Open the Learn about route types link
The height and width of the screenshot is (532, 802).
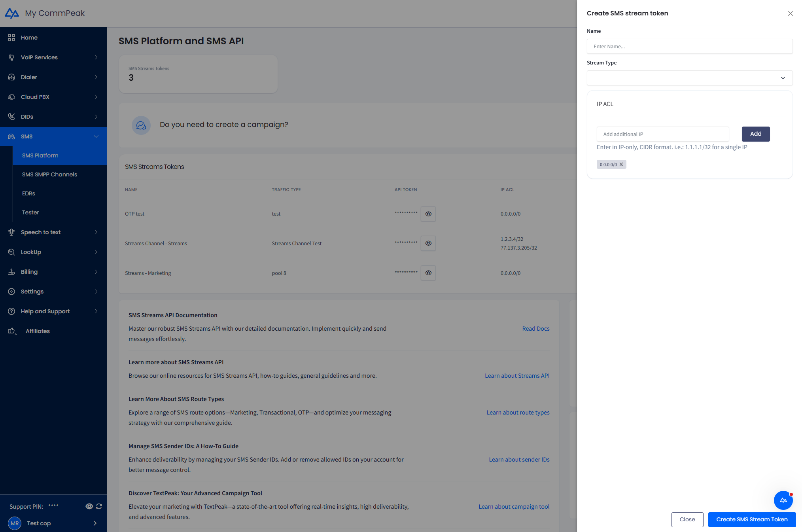click(518, 412)
